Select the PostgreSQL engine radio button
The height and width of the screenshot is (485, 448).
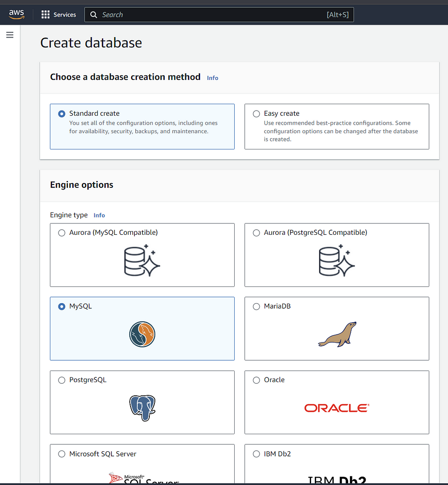point(62,380)
